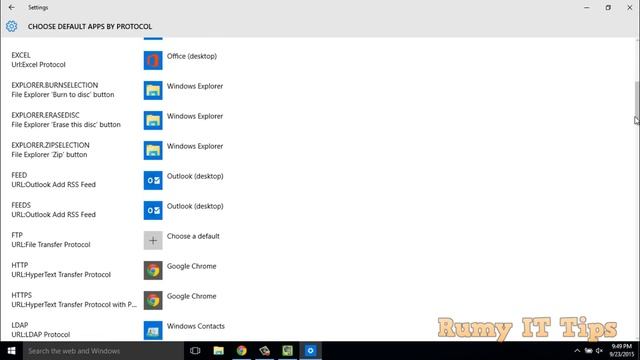
Task: Click the plus icon for FTP protocol
Action: [153, 240]
